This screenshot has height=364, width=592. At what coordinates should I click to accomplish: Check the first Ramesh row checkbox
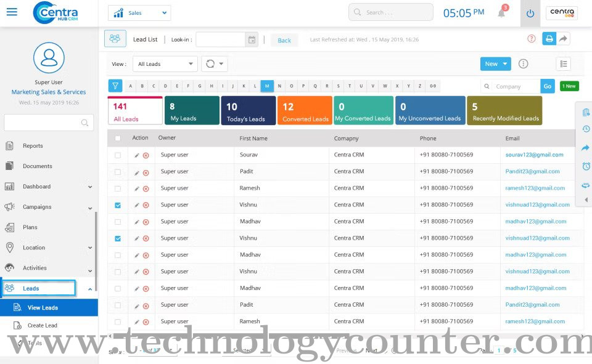pyautogui.click(x=118, y=188)
